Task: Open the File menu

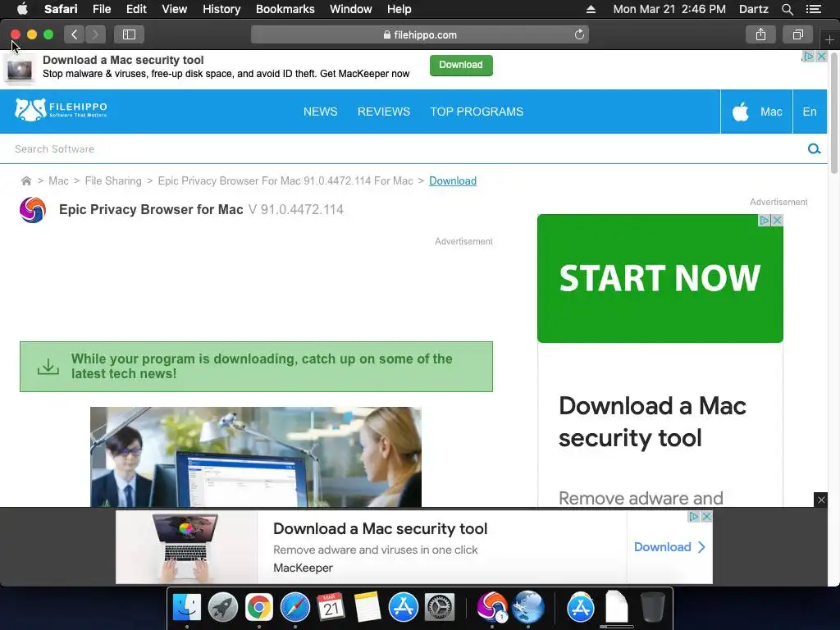Action: 102,9
